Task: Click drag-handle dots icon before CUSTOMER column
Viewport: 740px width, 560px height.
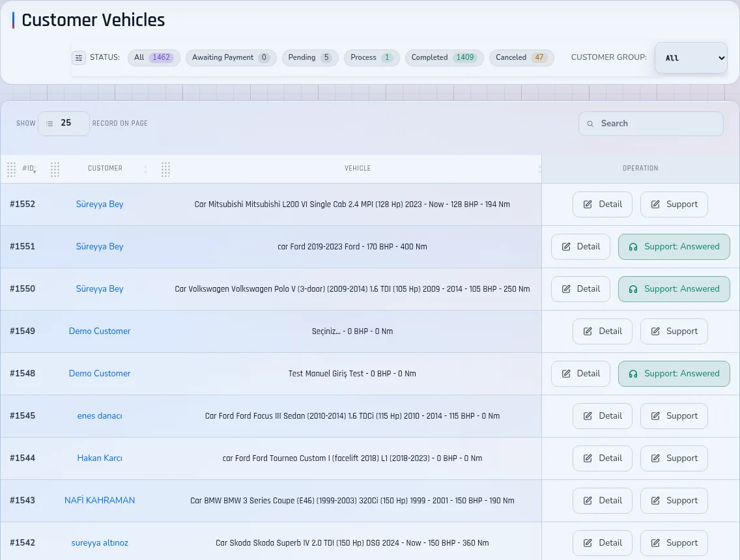Action: point(55,169)
